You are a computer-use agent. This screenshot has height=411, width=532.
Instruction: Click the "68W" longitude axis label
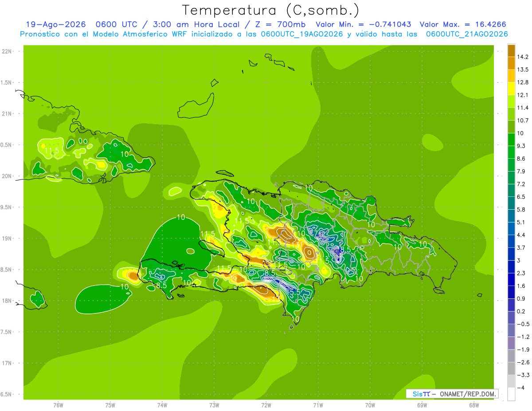click(473, 405)
